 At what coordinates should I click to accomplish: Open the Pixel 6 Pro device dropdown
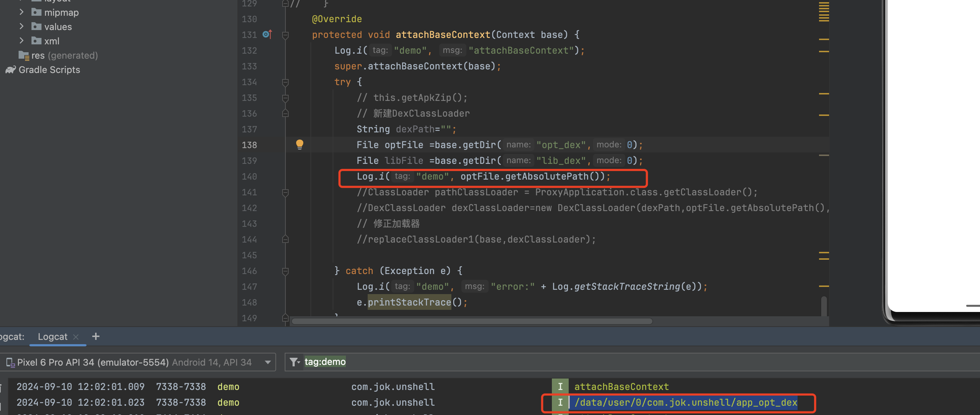click(x=268, y=362)
